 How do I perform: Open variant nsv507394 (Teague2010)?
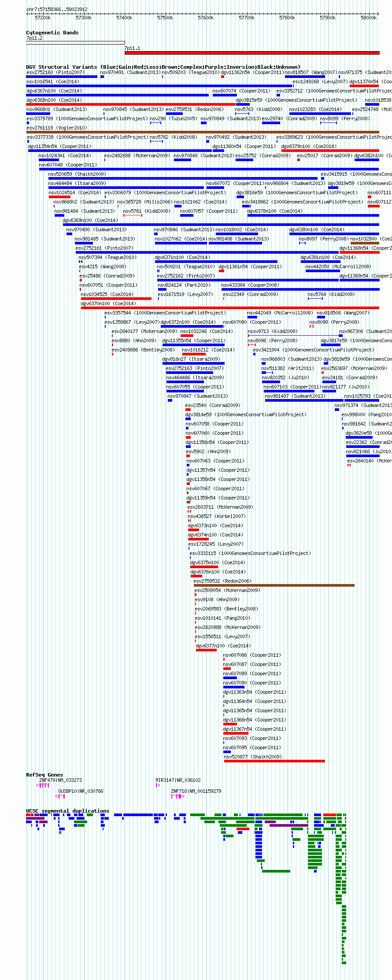click(x=107, y=257)
